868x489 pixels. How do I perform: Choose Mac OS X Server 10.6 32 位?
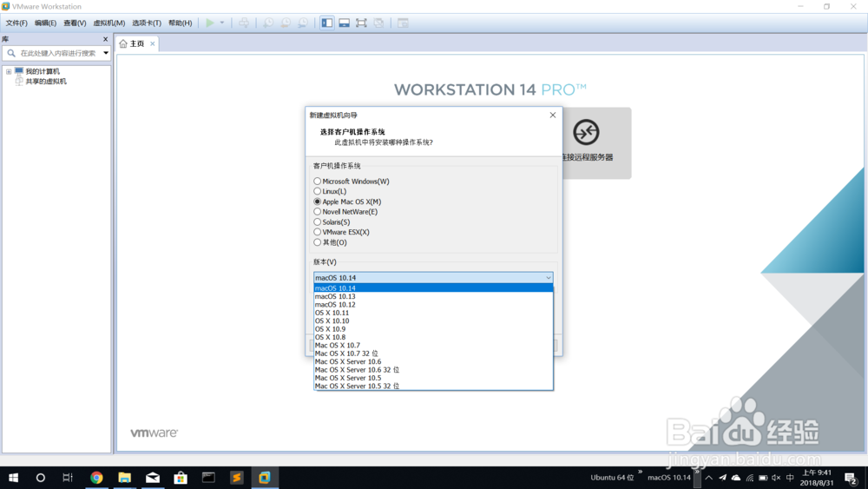(x=433, y=369)
